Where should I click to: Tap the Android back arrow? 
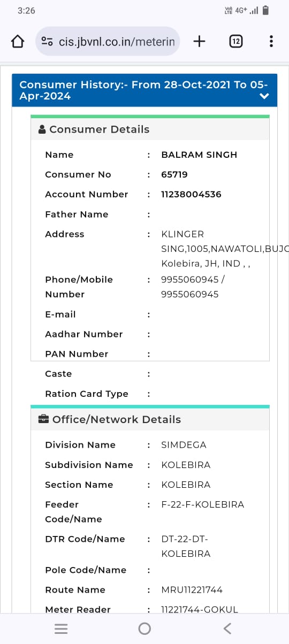coord(227,628)
